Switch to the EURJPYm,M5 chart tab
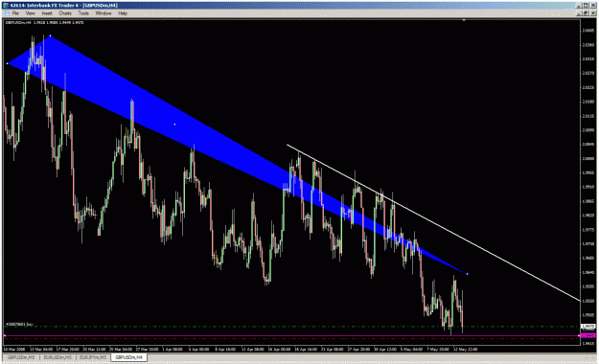 93,357
